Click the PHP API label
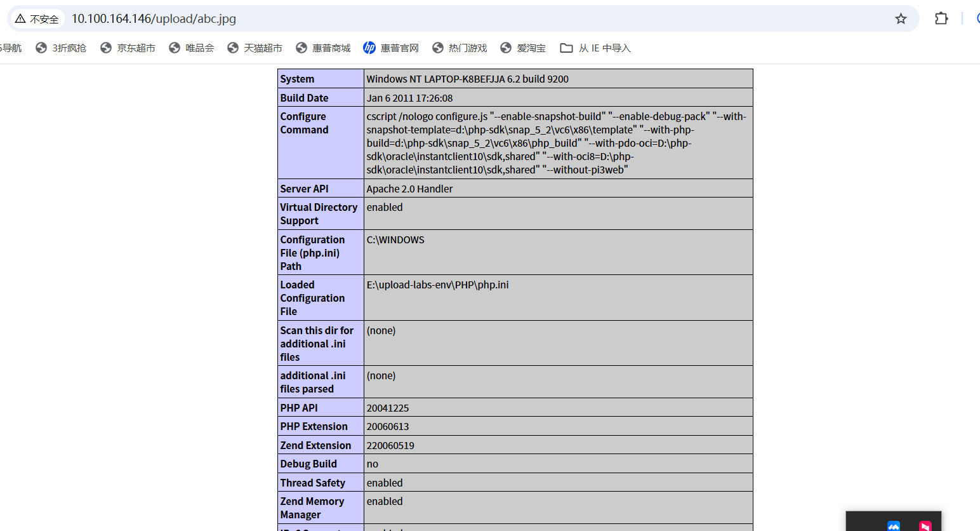This screenshot has height=531, width=980. [x=299, y=408]
